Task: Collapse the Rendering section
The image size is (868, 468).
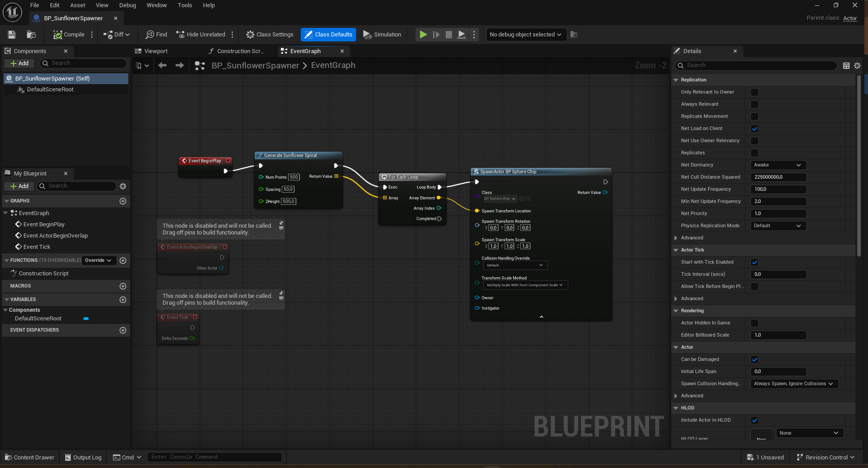Action: (676, 311)
